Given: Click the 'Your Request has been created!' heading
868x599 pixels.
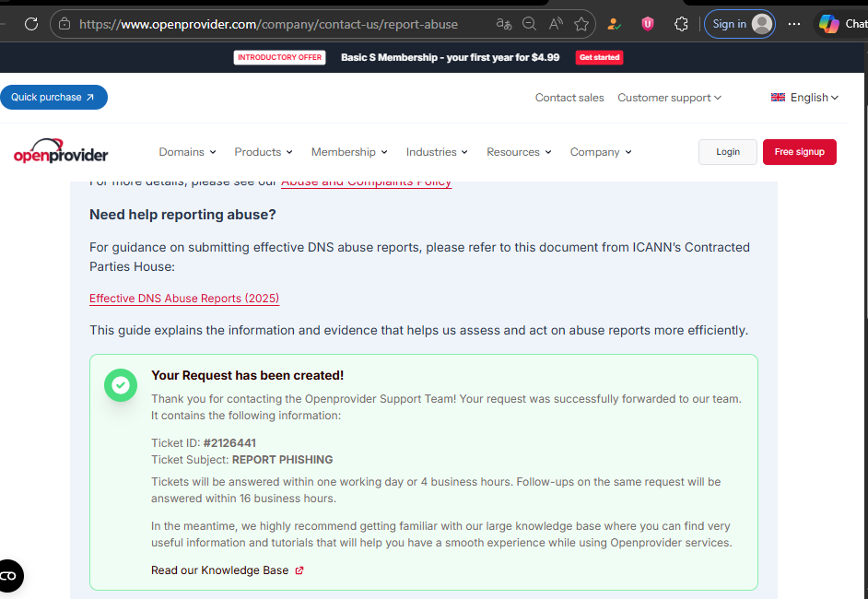Looking at the screenshot, I should point(248,375).
